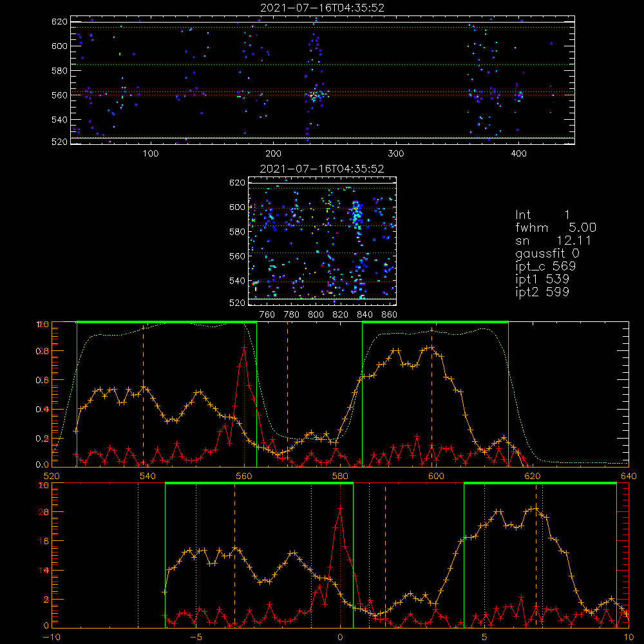The image size is (644, 644).
Task: Select the 'Int 1' readout line
Action: tap(542, 215)
